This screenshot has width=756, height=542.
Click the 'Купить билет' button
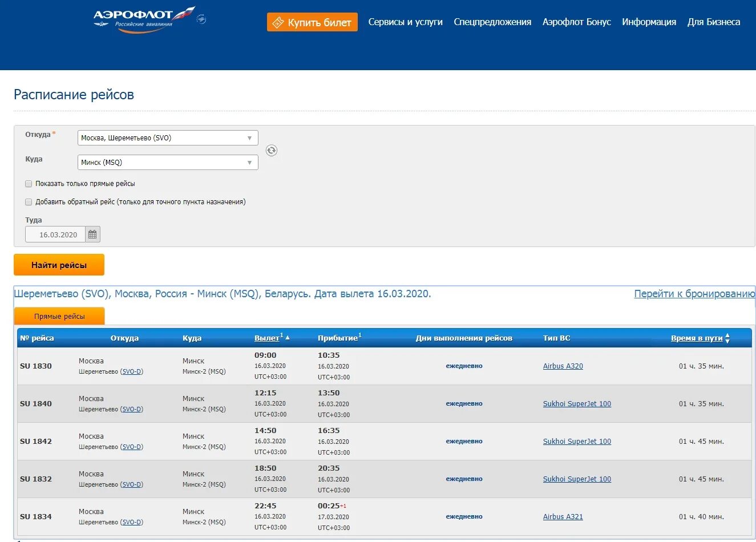click(312, 22)
